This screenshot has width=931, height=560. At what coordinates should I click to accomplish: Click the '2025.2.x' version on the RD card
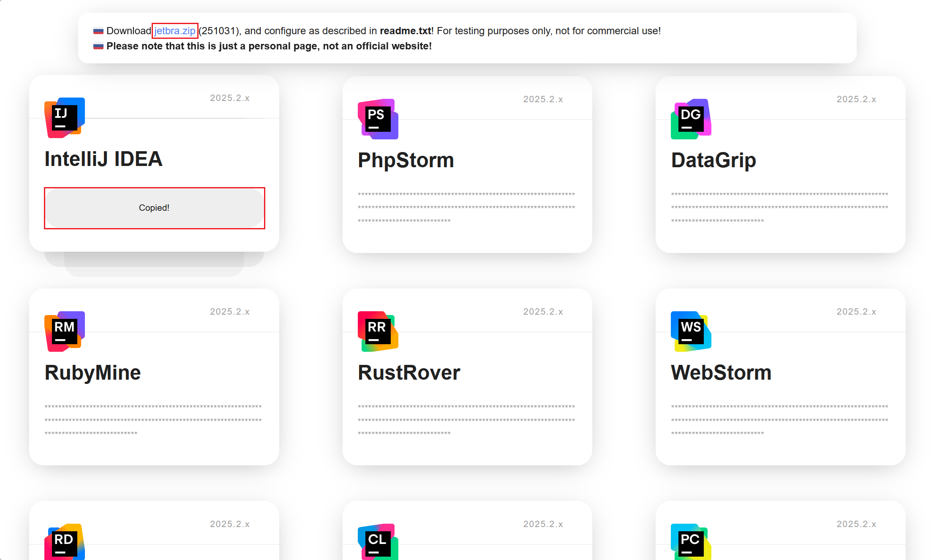click(x=230, y=524)
